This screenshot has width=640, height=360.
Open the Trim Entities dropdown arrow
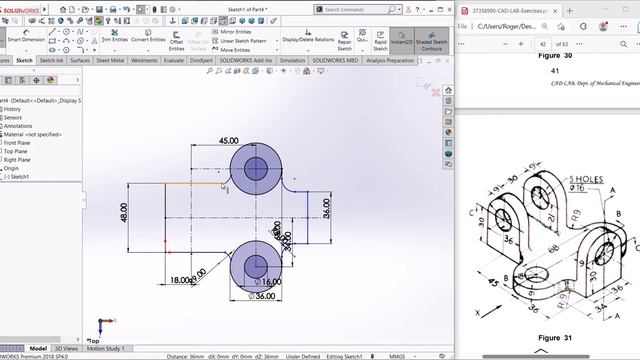[114, 50]
